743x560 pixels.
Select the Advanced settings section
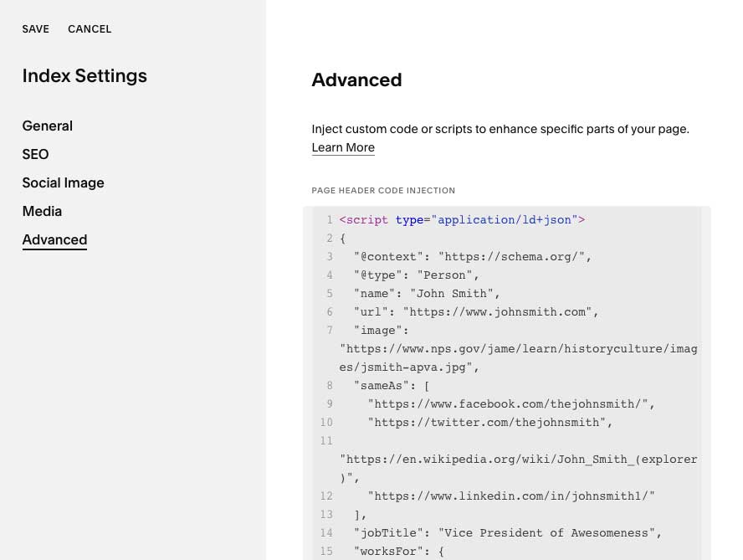(x=54, y=240)
